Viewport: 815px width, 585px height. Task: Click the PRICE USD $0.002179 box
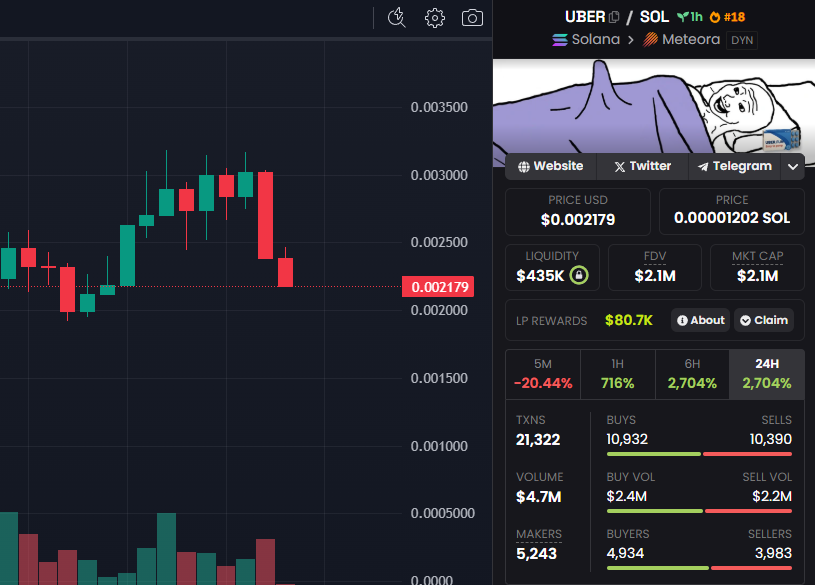(x=577, y=212)
